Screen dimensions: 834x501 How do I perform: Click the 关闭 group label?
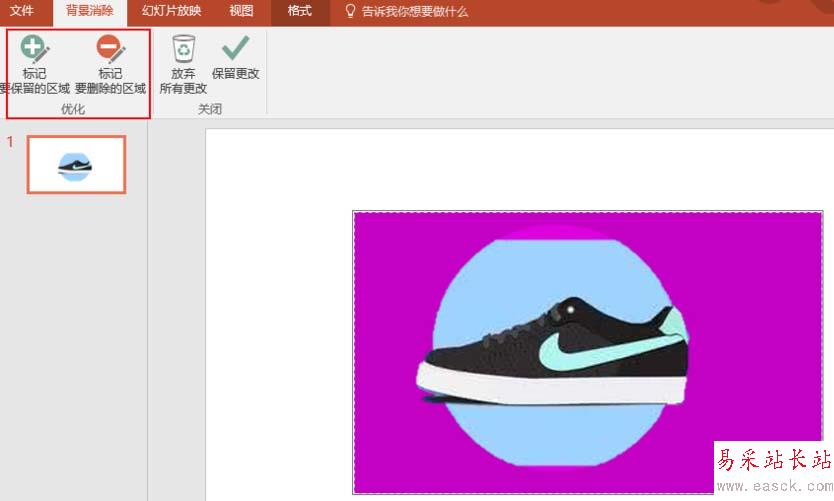pyautogui.click(x=210, y=109)
